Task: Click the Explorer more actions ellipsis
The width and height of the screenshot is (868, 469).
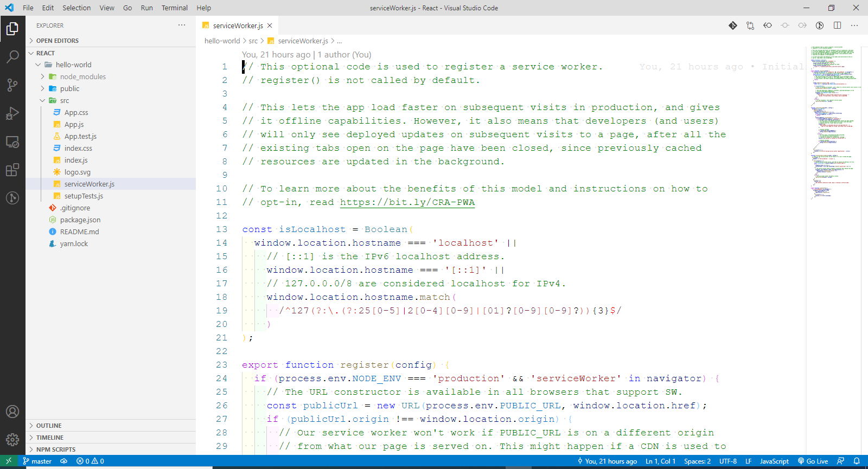Action: click(182, 25)
